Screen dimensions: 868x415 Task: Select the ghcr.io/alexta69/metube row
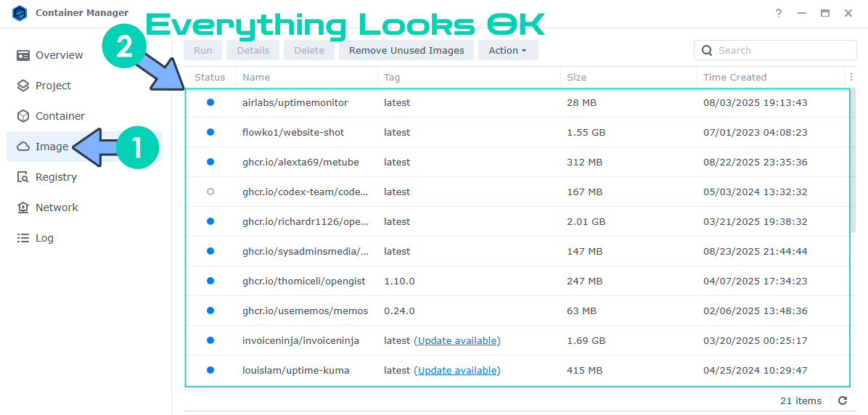click(x=517, y=162)
